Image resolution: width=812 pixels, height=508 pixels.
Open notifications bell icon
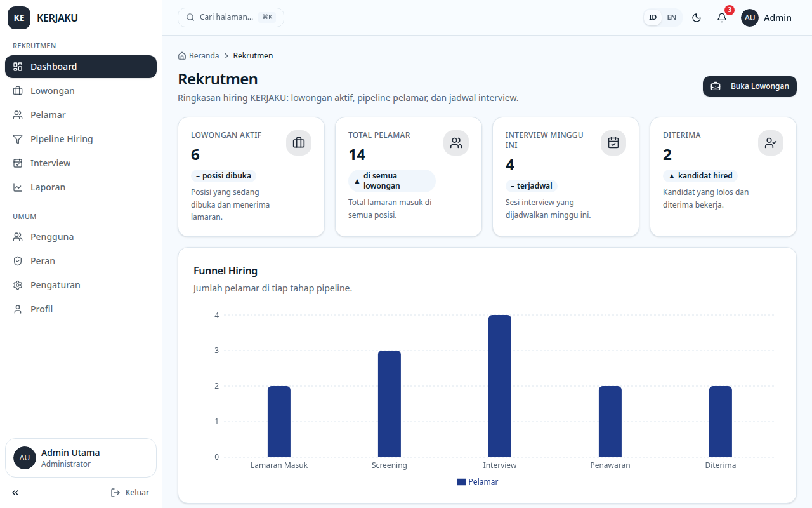(x=722, y=18)
